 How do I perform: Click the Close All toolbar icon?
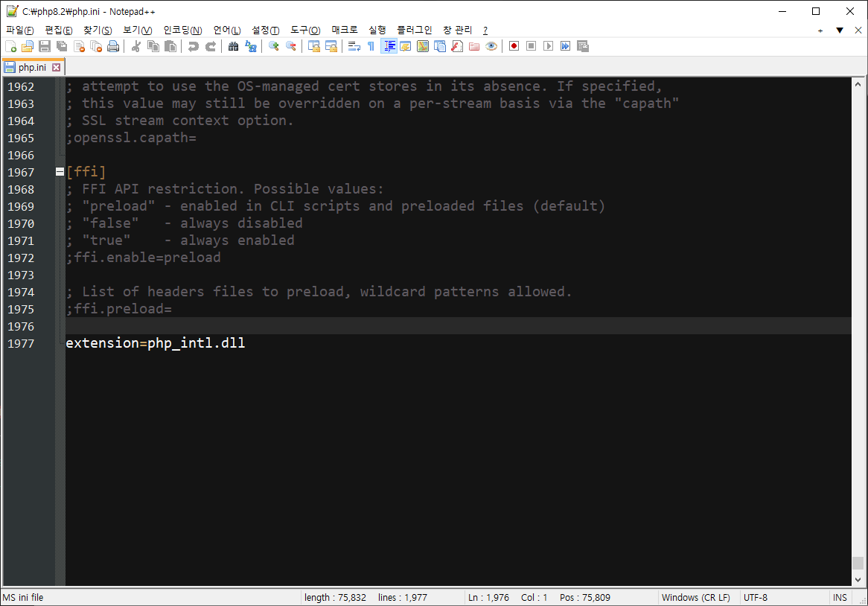pos(96,46)
